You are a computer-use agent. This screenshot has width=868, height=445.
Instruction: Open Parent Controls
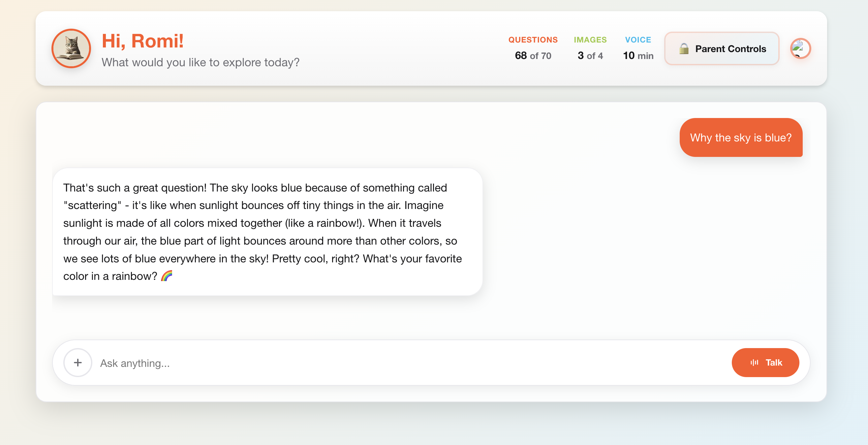click(722, 48)
